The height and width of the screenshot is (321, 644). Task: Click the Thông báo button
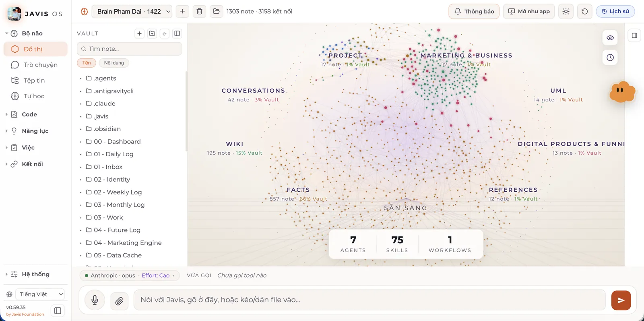tap(474, 11)
